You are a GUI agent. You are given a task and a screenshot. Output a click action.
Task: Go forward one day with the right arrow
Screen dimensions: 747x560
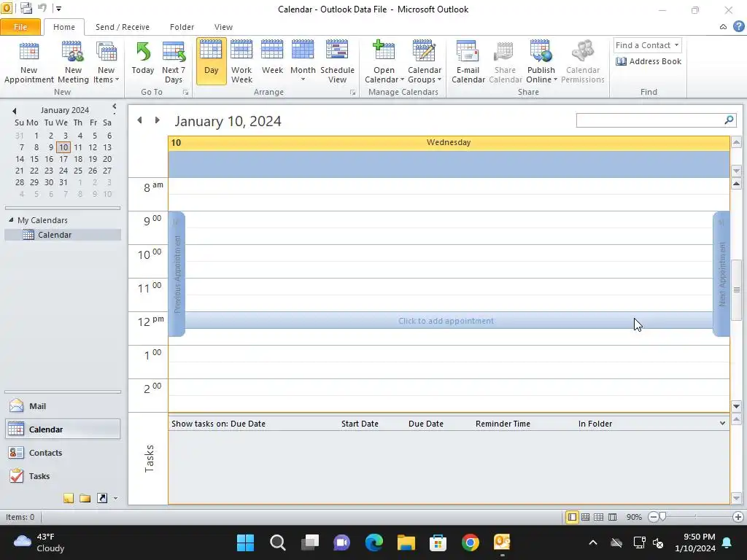coord(158,120)
